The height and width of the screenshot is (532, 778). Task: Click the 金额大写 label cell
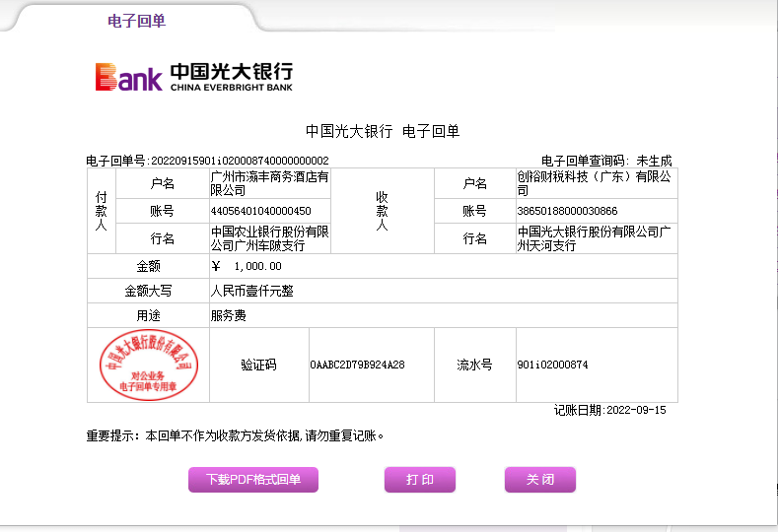point(148,291)
